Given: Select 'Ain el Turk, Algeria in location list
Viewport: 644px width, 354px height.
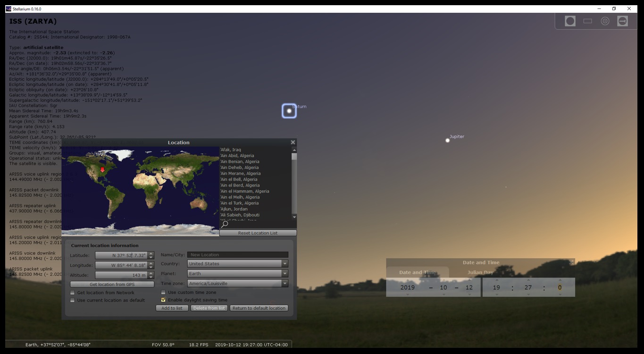Looking at the screenshot, I should (255, 203).
